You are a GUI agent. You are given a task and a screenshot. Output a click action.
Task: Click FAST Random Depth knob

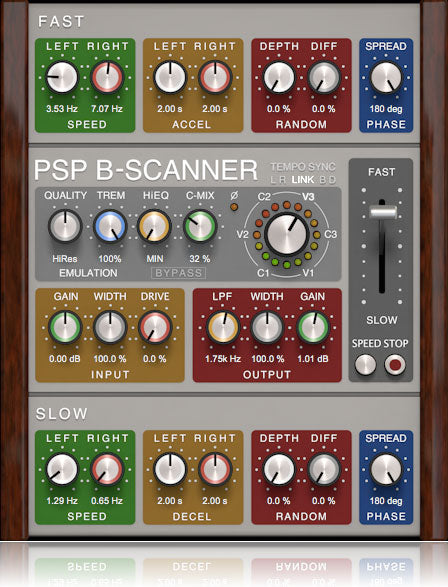[x=279, y=77]
